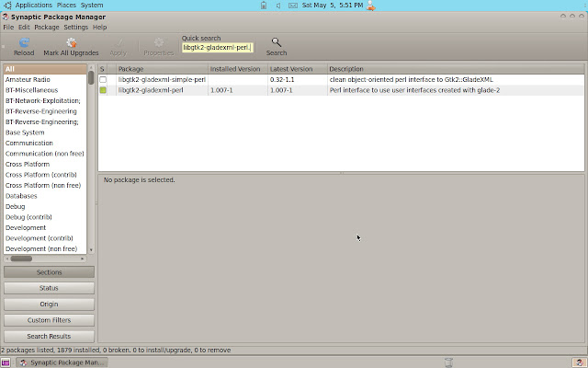Select the All section
This screenshot has height=368, width=588.
click(45, 69)
